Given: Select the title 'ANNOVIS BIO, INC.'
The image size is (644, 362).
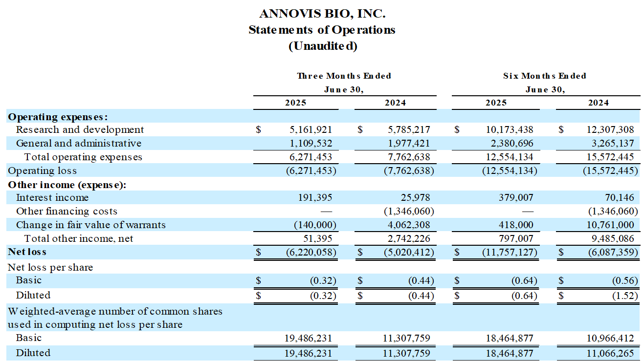Looking at the screenshot, I should click(x=322, y=14).
